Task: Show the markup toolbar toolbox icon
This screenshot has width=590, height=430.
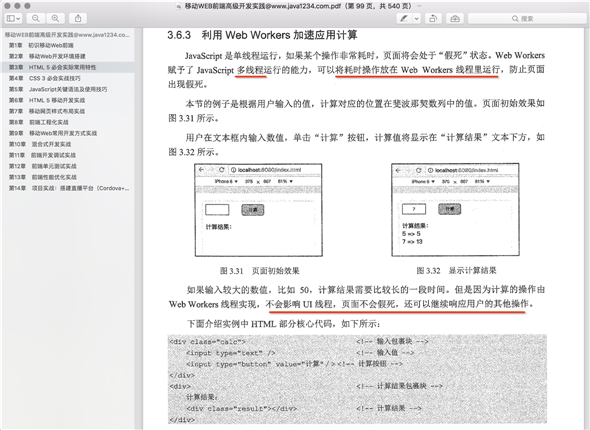Action: (455, 18)
